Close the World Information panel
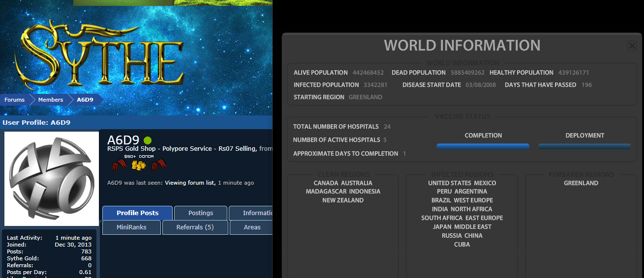The height and width of the screenshot is (278, 644). (x=632, y=46)
